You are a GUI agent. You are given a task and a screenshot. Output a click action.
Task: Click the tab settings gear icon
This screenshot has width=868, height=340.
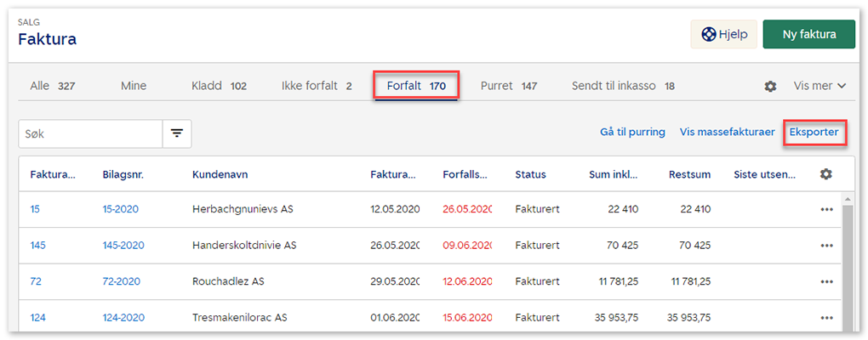[770, 86]
